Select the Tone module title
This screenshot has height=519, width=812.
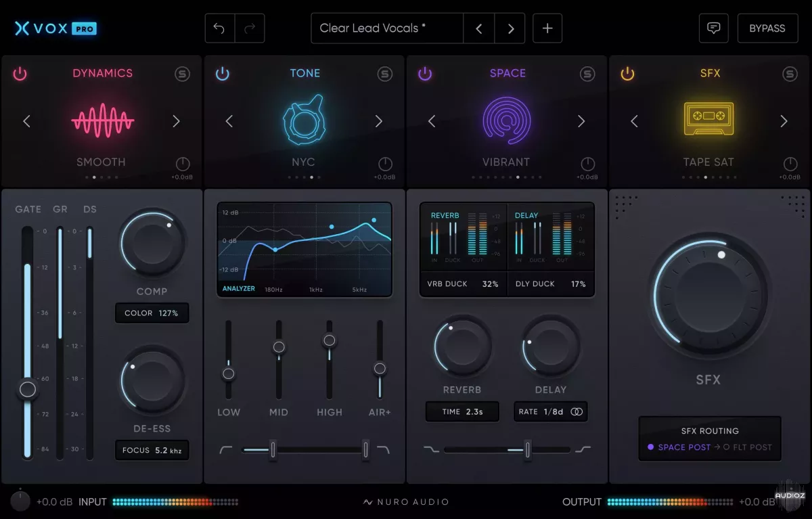click(x=305, y=73)
